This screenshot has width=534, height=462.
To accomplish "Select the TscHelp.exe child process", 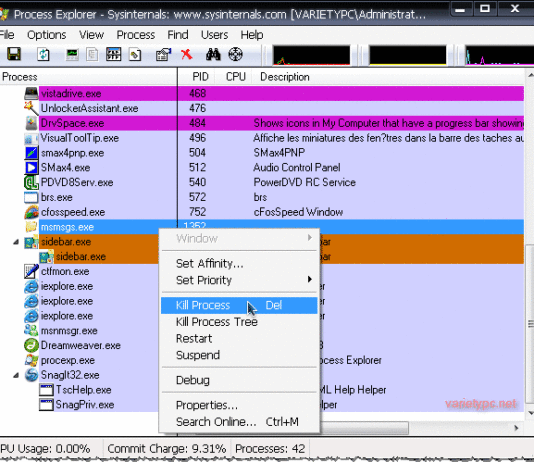I will pyautogui.click(x=83, y=390).
